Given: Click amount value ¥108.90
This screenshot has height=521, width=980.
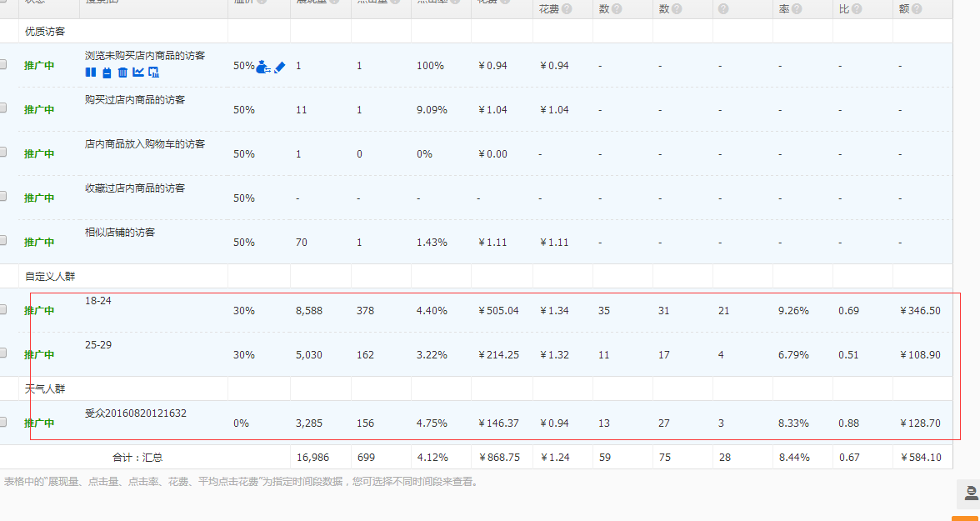Looking at the screenshot, I should (x=920, y=354).
